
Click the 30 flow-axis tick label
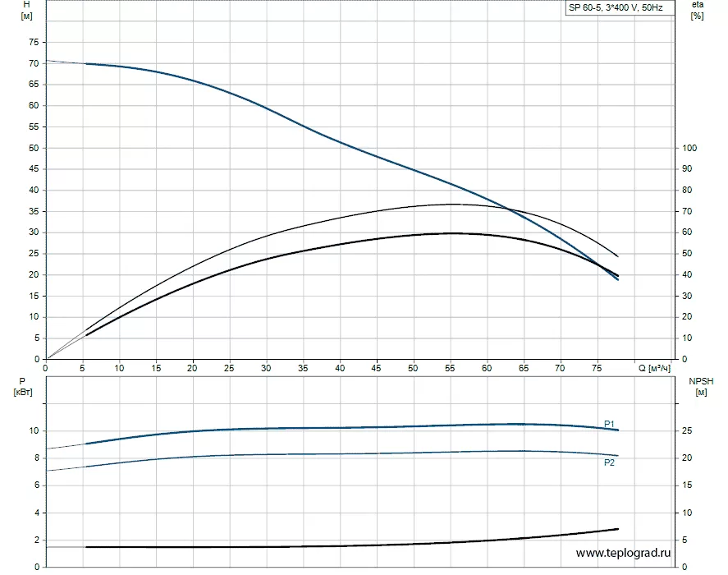coord(266,368)
